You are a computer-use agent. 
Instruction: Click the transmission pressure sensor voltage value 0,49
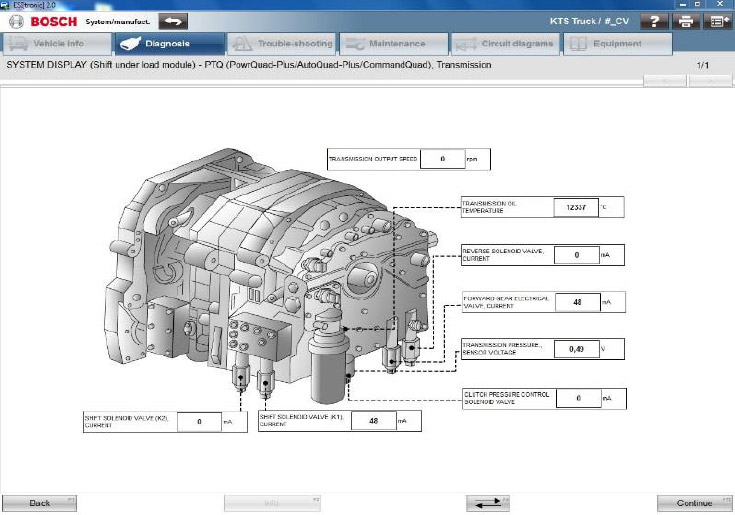pos(577,349)
